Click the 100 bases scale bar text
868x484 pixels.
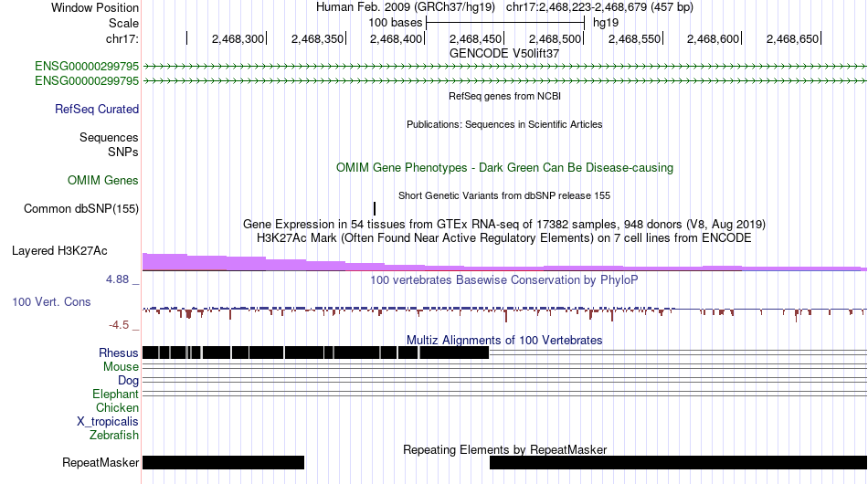[x=396, y=23]
